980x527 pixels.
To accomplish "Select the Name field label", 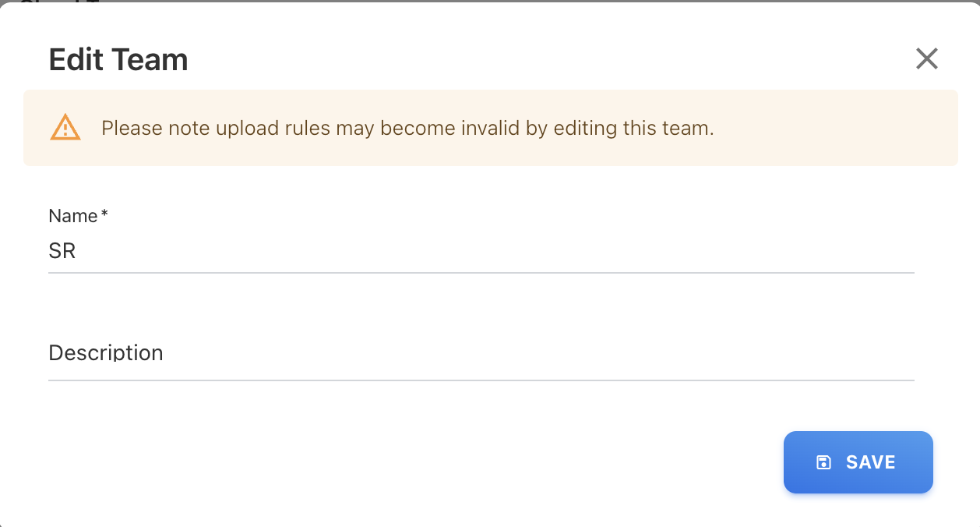I will (x=72, y=216).
